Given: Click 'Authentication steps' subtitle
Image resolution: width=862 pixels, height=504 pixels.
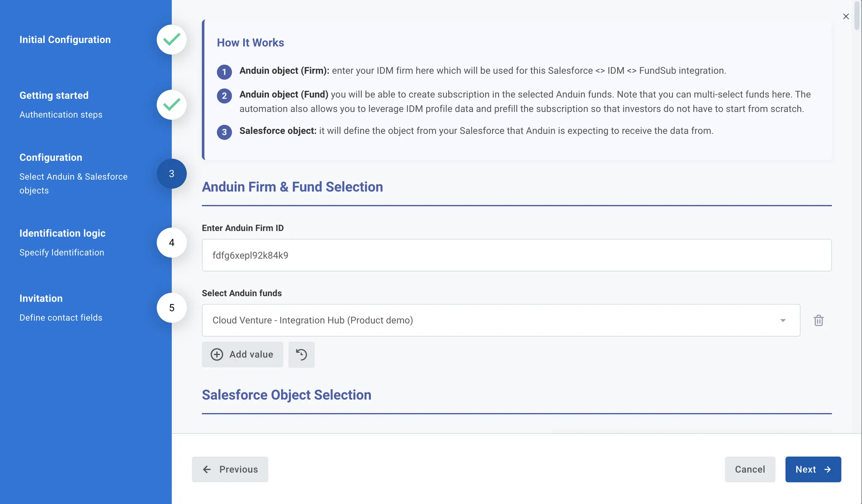Looking at the screenshot, I should [x=61, y=114].
